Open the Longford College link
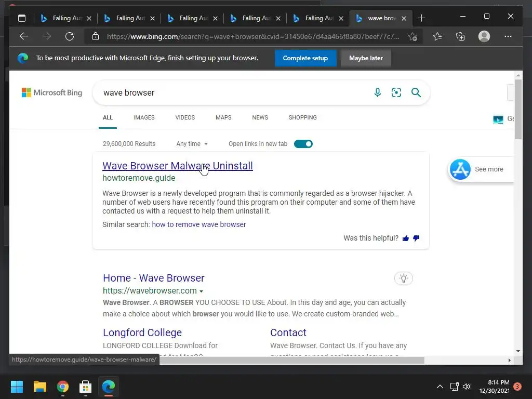The width and height of the screenshot is (532, 399). coord(142,332)
